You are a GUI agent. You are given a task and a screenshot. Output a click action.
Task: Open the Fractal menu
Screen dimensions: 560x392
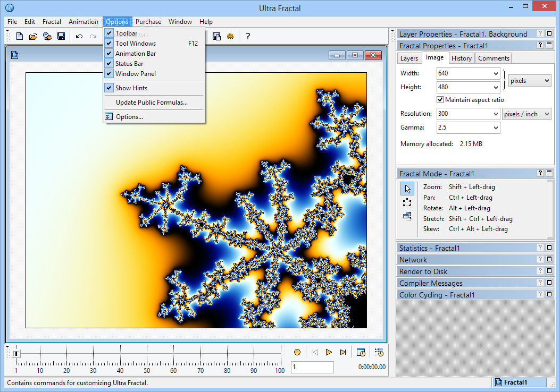tap(52, 22)
